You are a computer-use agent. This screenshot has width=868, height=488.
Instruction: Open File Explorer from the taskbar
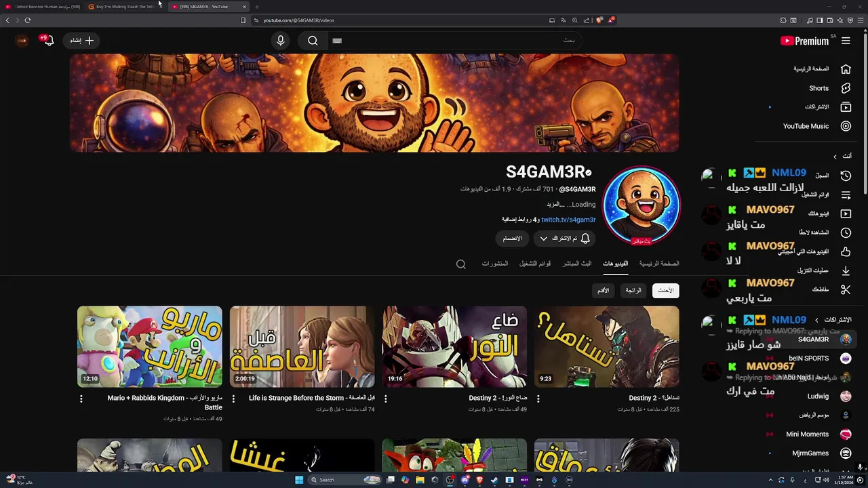420,480
